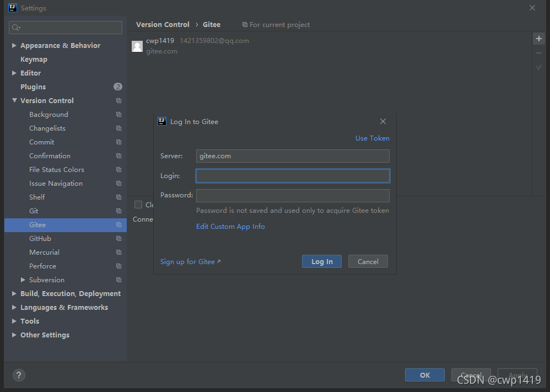
Task: Click the Use Token link
Action: (x=372, y=138)
